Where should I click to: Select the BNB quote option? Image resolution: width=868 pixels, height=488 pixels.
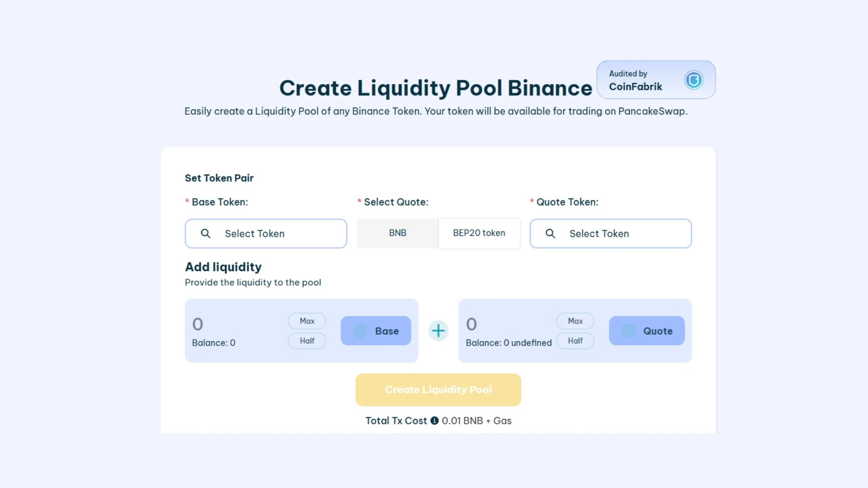(397, 233)
